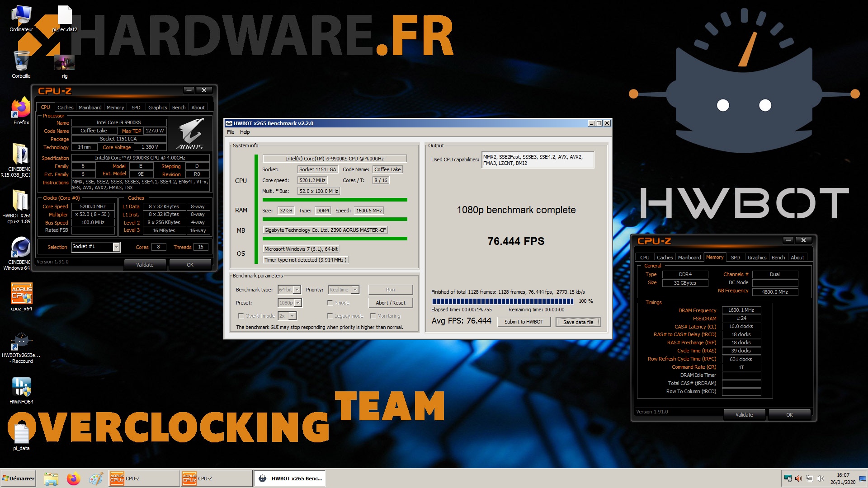Image resolution: width=868 pixels, height=488 pixels.
Task: Click the Run benchmark button
Action: point(390,290)
